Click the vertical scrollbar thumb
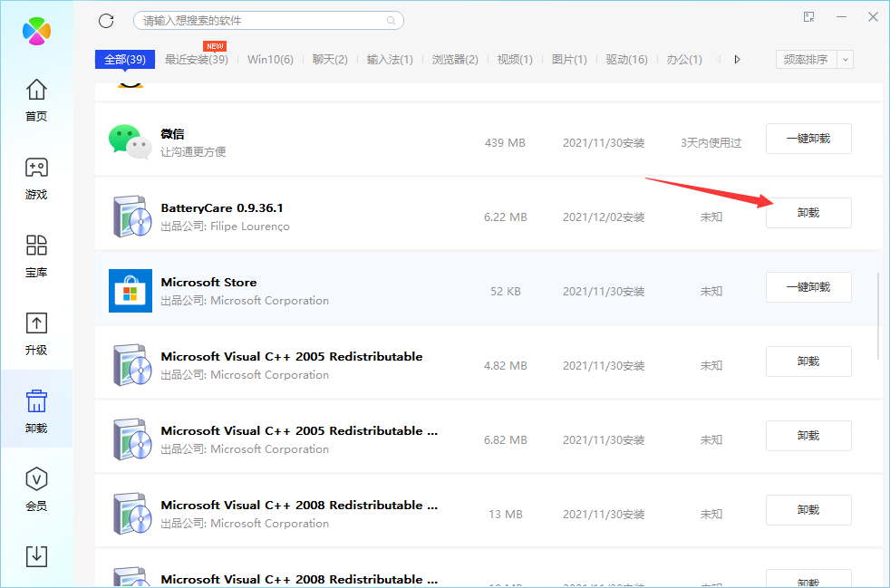890x588 pixels. point(878,315)
